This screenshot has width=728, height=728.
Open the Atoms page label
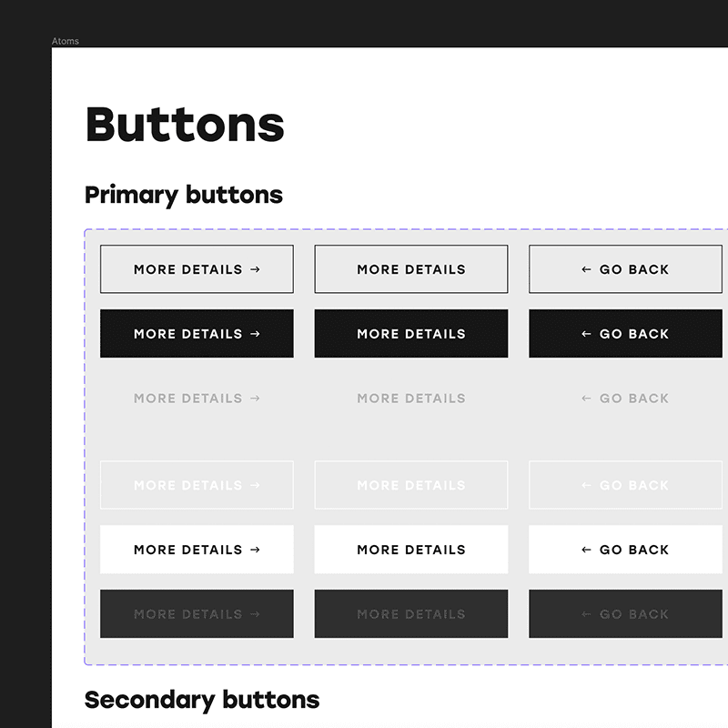pyautogui.click(x=67, y=41)
